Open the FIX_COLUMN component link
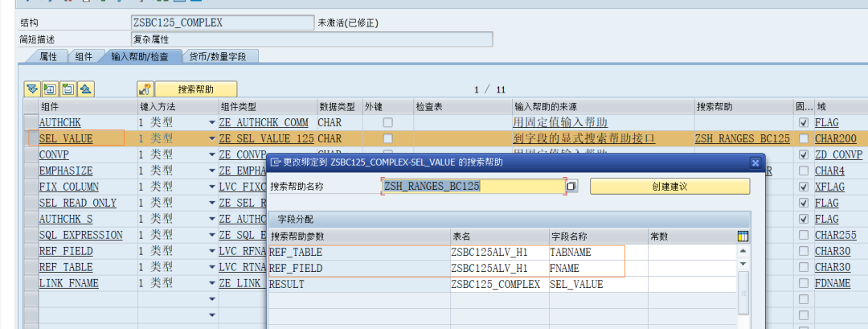 click(68, 187)
